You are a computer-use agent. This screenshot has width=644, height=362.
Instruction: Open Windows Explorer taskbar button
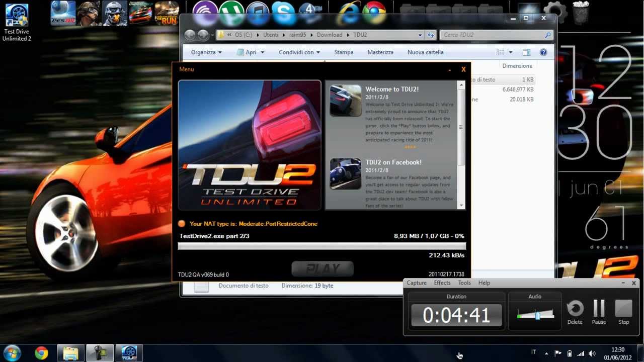[70, 353]
